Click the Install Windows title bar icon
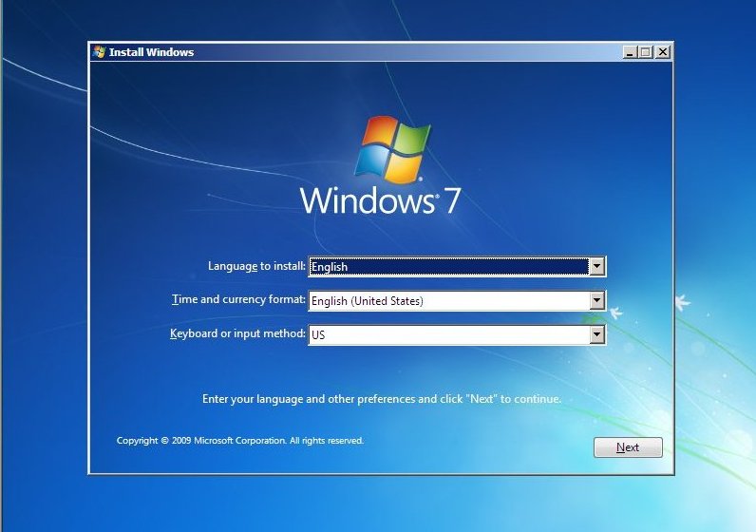 (x=100, y=52)
